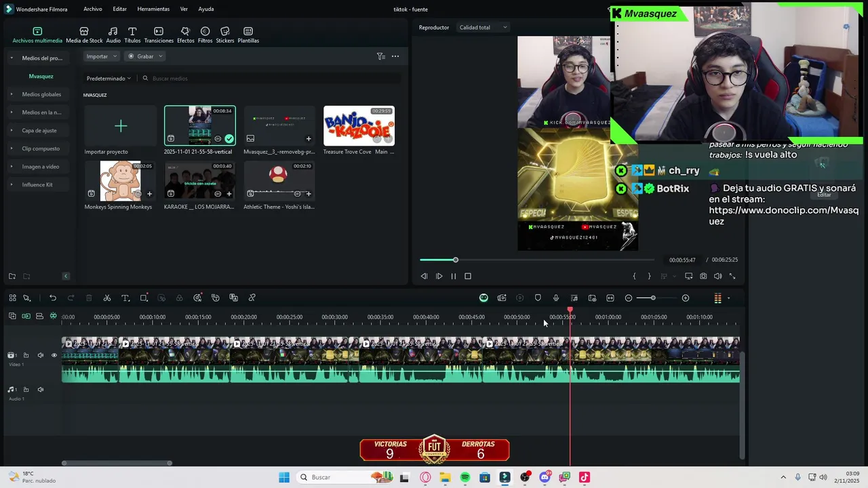Pause the preview playback
868x488 pixels.
tap(453, 277)
